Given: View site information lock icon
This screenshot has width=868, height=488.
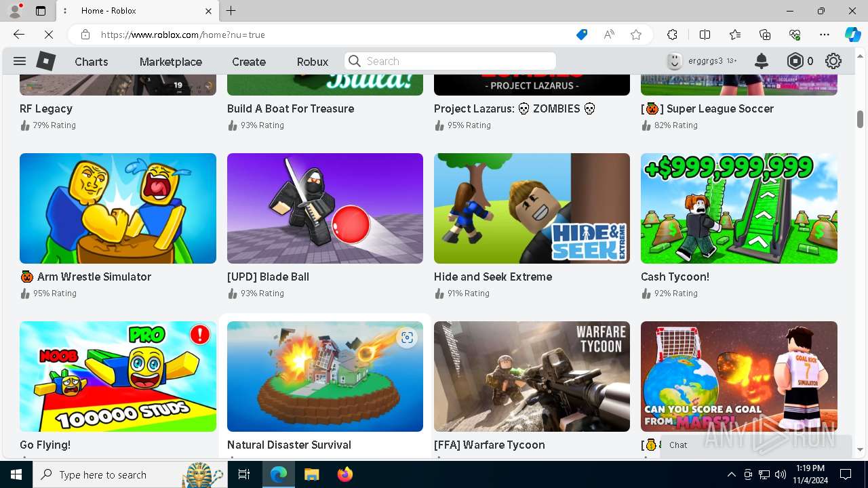Looking at the screenshot, I should (85, 35).
